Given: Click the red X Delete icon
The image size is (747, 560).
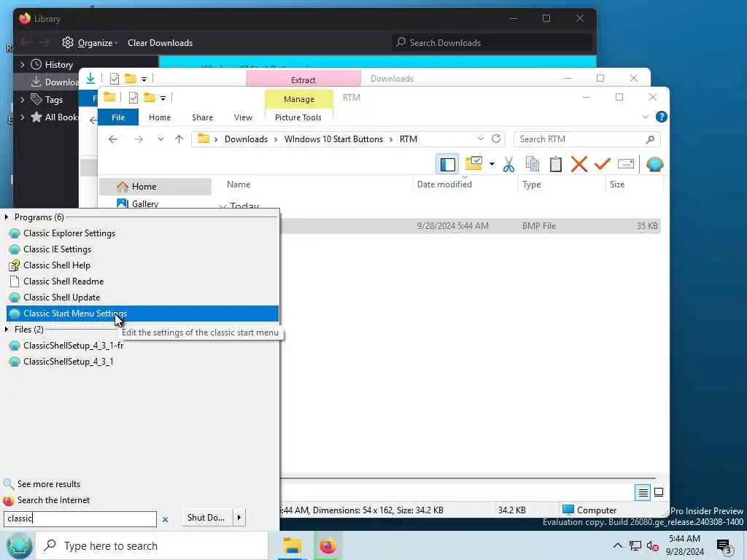Looking at the screenshot, I should pos(578,164).
